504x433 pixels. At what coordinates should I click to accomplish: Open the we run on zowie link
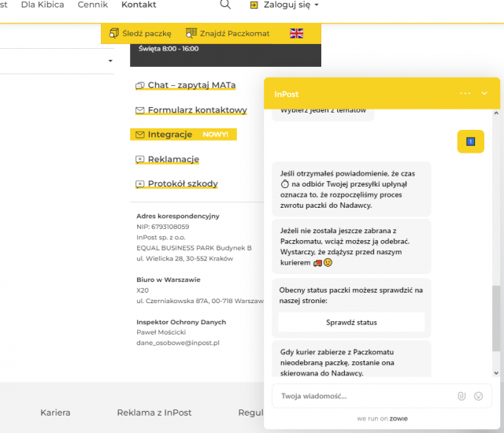pos(382,419)
